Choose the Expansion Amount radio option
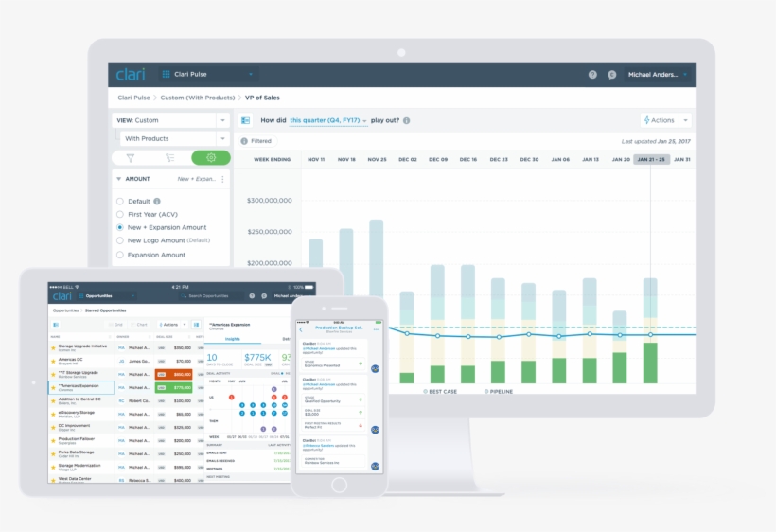The height and width of the screenshot is (532, 776). point(120,255)
